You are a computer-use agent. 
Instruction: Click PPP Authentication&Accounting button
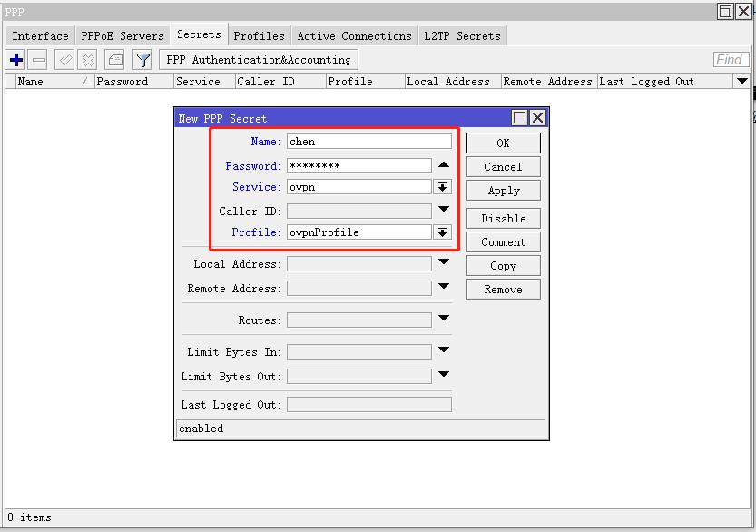(258, 60)
